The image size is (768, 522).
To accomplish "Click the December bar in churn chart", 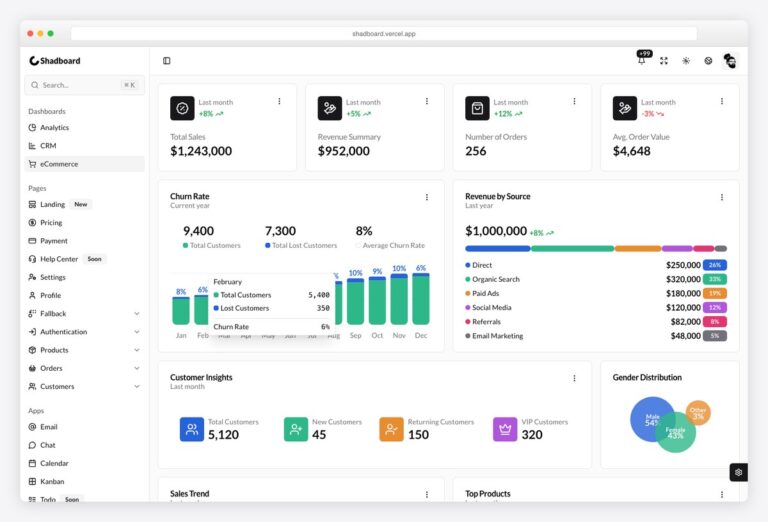I will point(421,299).
